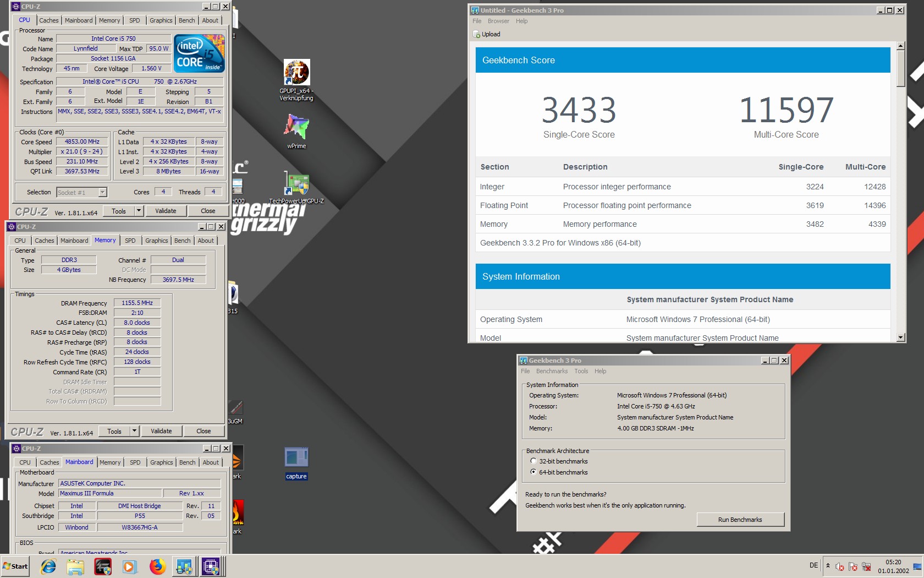Click CPU-Z title icon of the top window
Viewport: 924px width, 578px height.
click(16, 7)
